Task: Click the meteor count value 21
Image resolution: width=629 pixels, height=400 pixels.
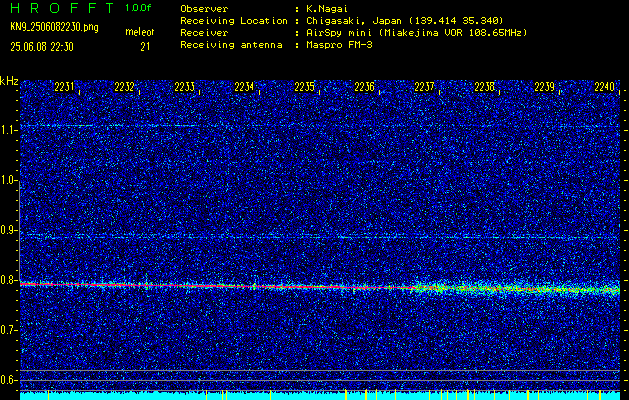Action: coord(145,47)
